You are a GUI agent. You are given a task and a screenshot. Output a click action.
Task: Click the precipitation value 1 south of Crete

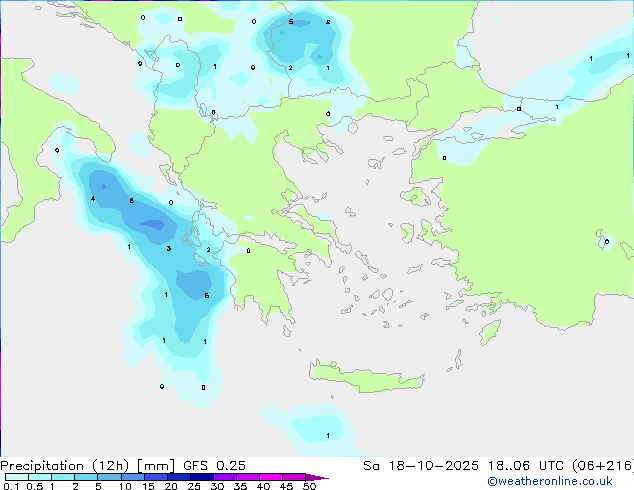coord(328,435)
